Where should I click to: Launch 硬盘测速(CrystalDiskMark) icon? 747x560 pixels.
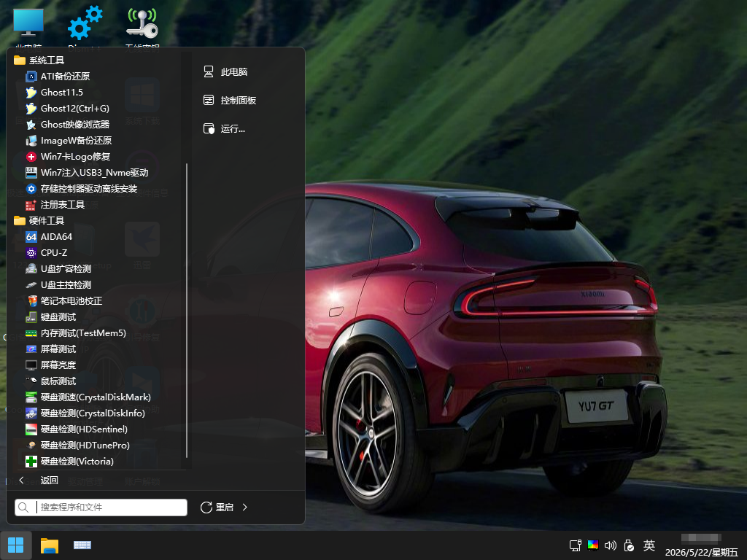pyautogui.click(x=31, y=397)
